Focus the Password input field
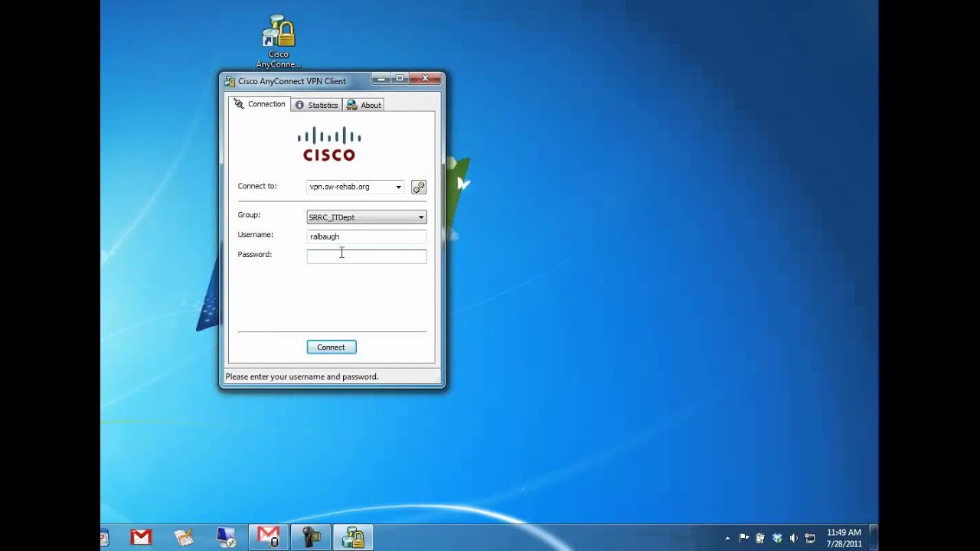The image size is (980, 551). click(367, 256)
